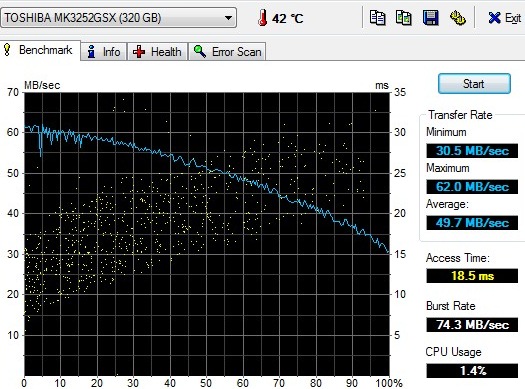Click the 49.7 MB/sec average value box
525x389 pixels.
(x=472, y=223)
